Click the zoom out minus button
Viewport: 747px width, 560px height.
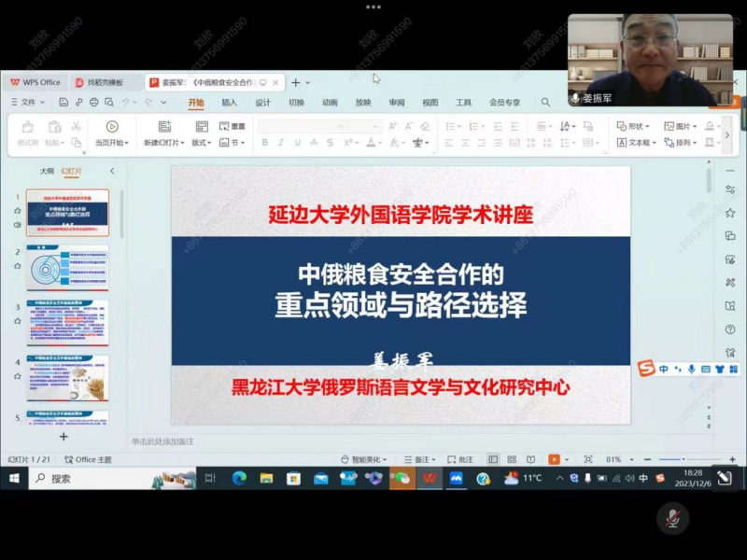647,459
